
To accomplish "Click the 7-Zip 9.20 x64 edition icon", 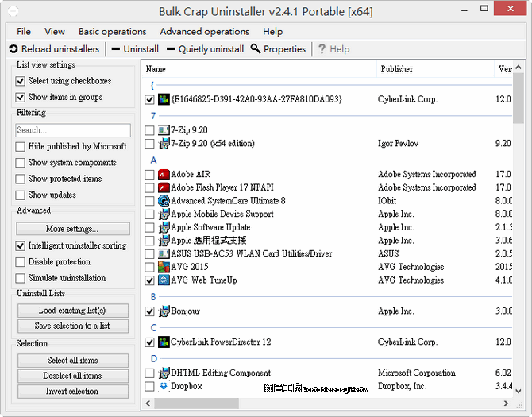I will tap(164, 144).
